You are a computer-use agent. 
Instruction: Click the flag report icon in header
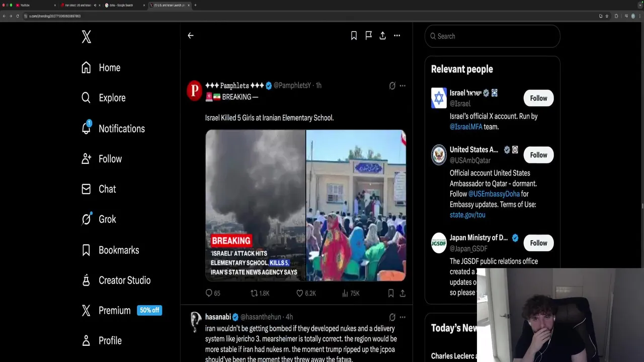tap(368, 36)
